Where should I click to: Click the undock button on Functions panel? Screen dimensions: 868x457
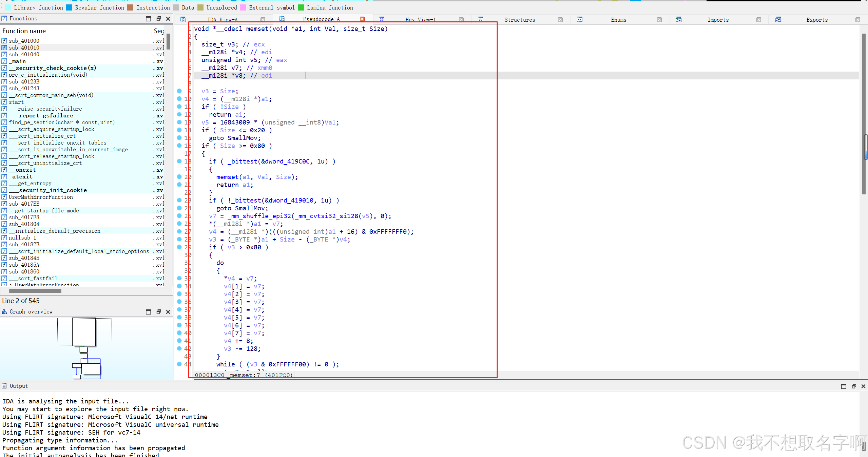click(x=159, y=19)
